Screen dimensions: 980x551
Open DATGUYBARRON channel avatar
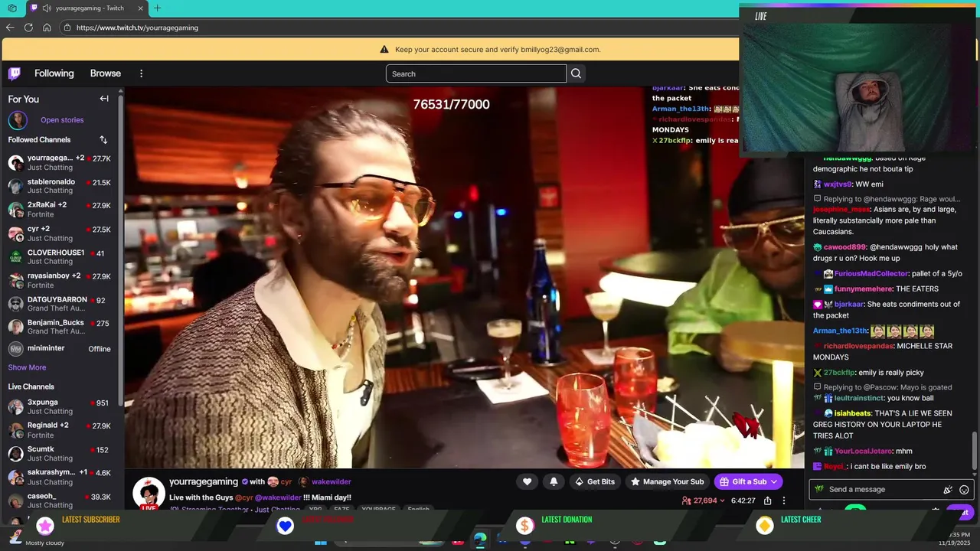tap(15, 304)
